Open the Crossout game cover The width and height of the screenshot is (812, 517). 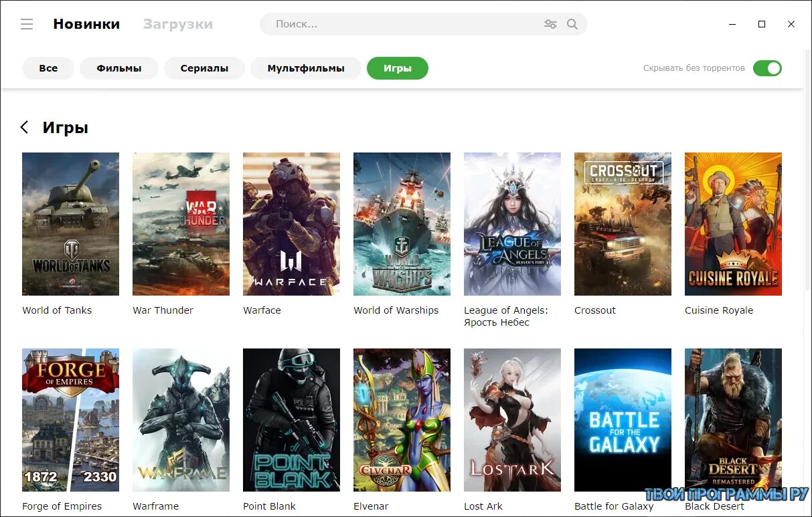point(623,224)
